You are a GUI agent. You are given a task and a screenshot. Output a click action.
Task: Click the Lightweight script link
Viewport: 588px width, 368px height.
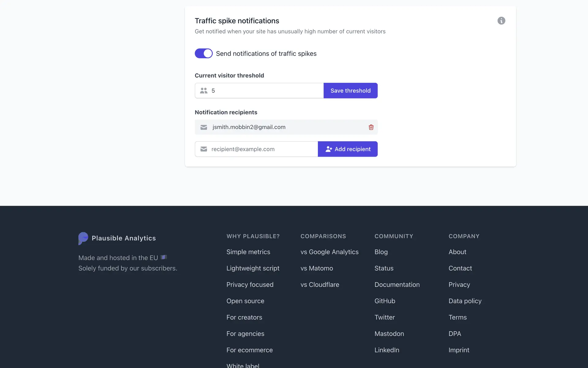pyautogui.click(x=253, y=268)
